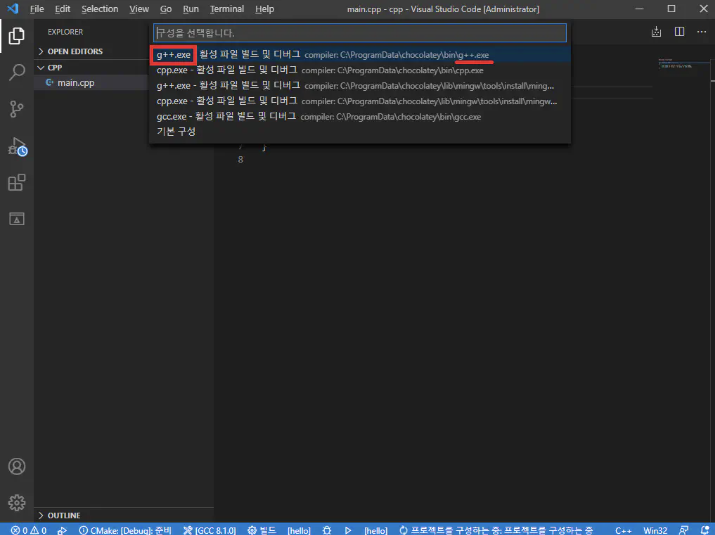Open the Terminal menu
715x535 pixels.
[x=227, y=9]
